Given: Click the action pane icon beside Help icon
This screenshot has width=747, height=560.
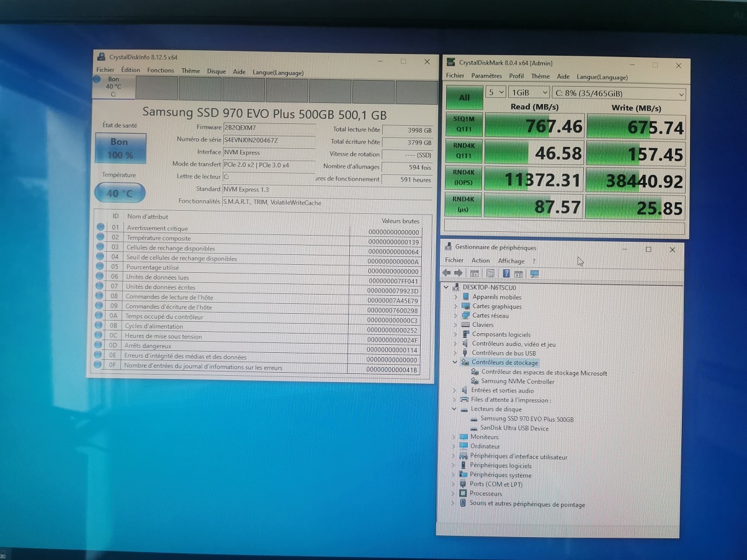Looking at the screenshot, I should pos(518,273).
